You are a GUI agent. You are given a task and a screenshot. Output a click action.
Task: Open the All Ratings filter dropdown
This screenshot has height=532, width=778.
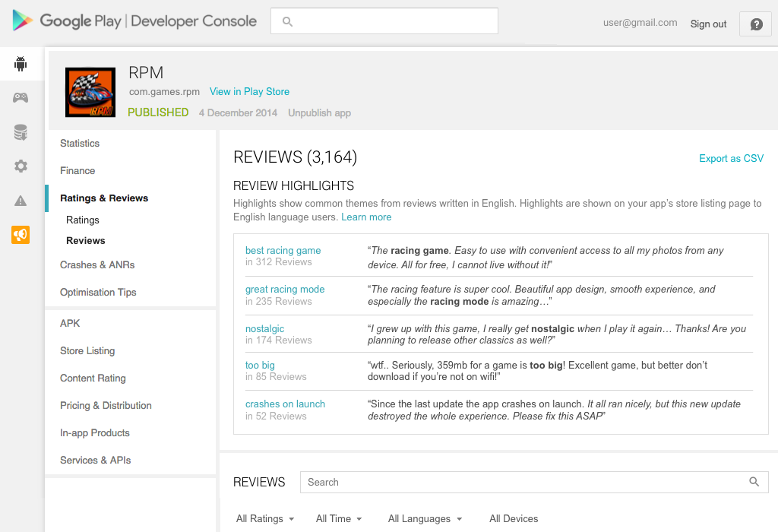coord(264,518)
